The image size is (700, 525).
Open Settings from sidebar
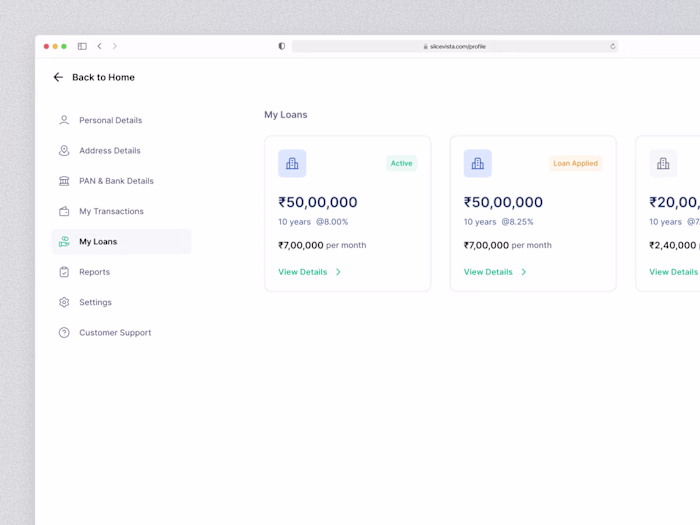click(x=96, y=302)
